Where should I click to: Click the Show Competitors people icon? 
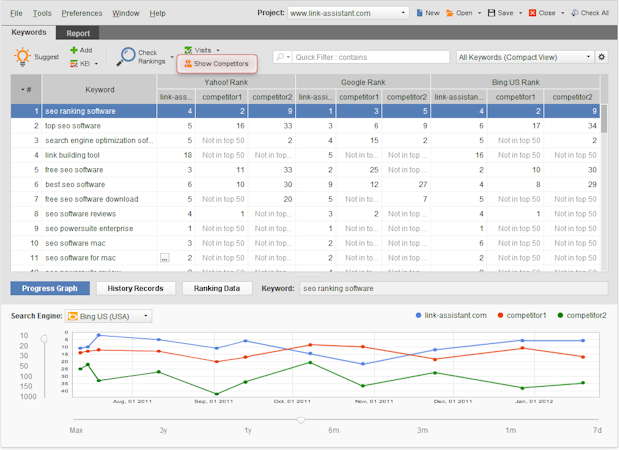[188, 64]
